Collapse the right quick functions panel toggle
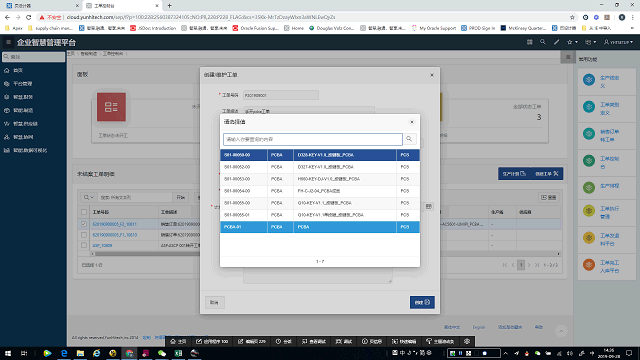The image size is (640, 360). [568, 57]
